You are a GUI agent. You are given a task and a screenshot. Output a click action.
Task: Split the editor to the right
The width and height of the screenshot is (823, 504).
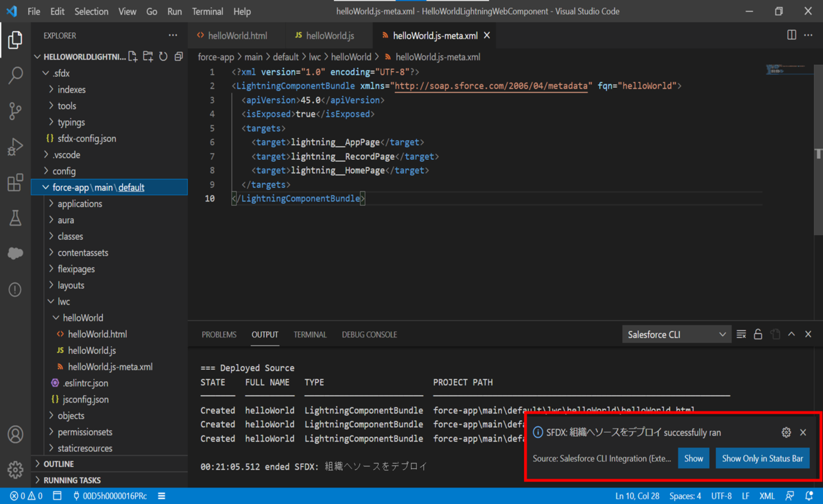791,35
